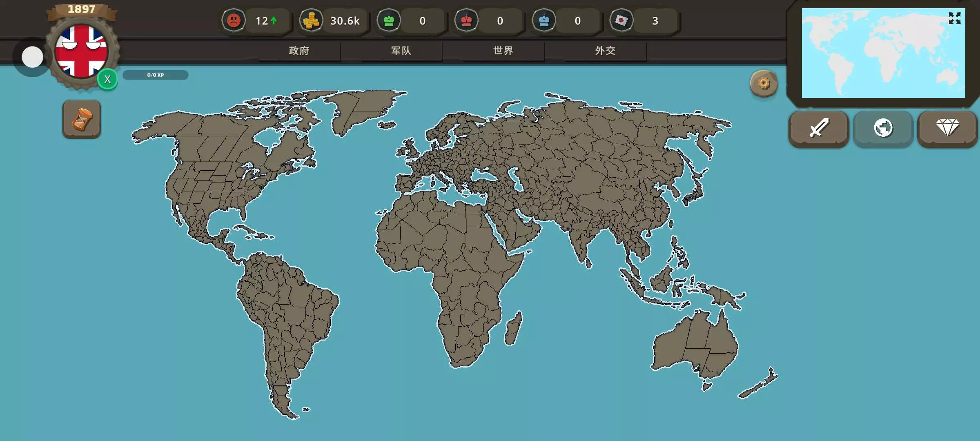
Task: Click the UK countryball flag avatar
Action: [x=81, y=51]
